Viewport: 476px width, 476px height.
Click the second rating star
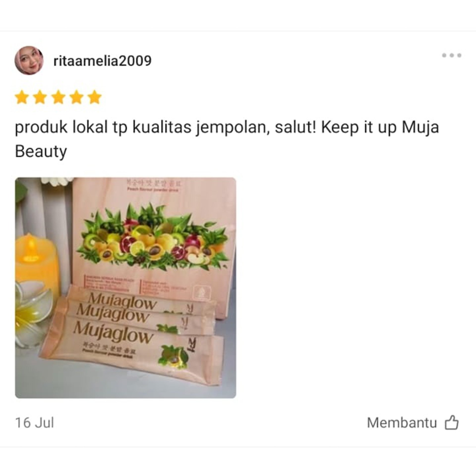tap(40, 97)
